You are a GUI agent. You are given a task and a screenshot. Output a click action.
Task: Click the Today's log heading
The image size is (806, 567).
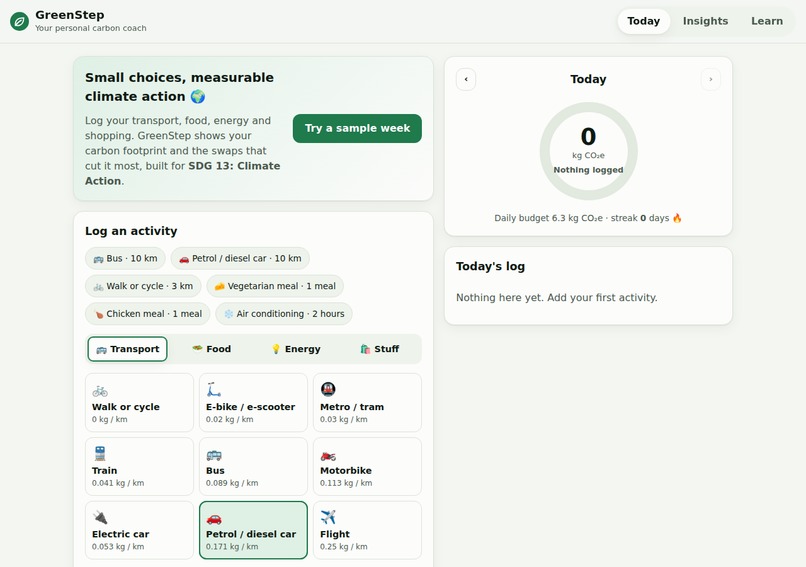490,266
